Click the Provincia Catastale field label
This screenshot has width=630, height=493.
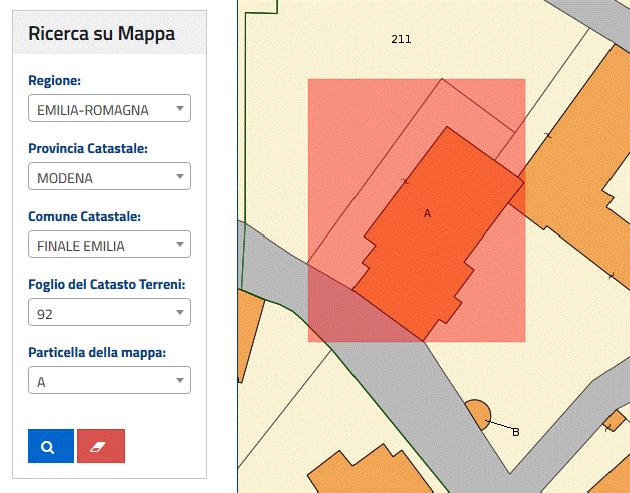coord(88,148)
